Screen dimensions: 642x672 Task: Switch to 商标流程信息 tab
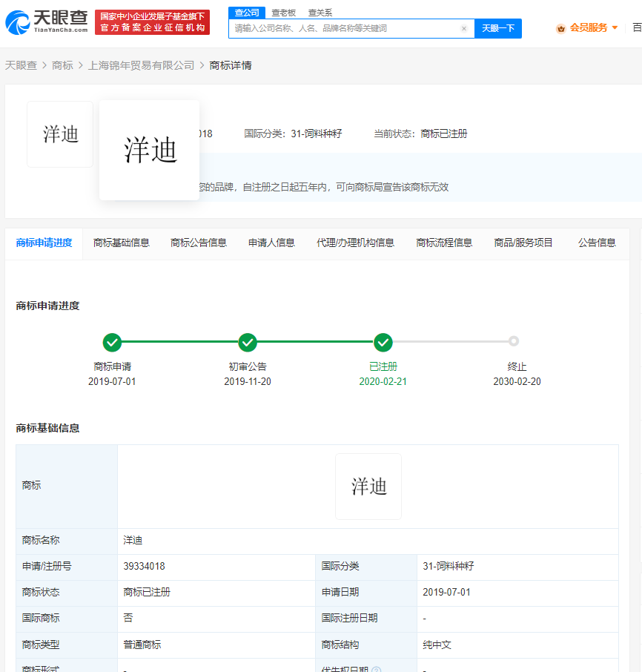(444, 243)
